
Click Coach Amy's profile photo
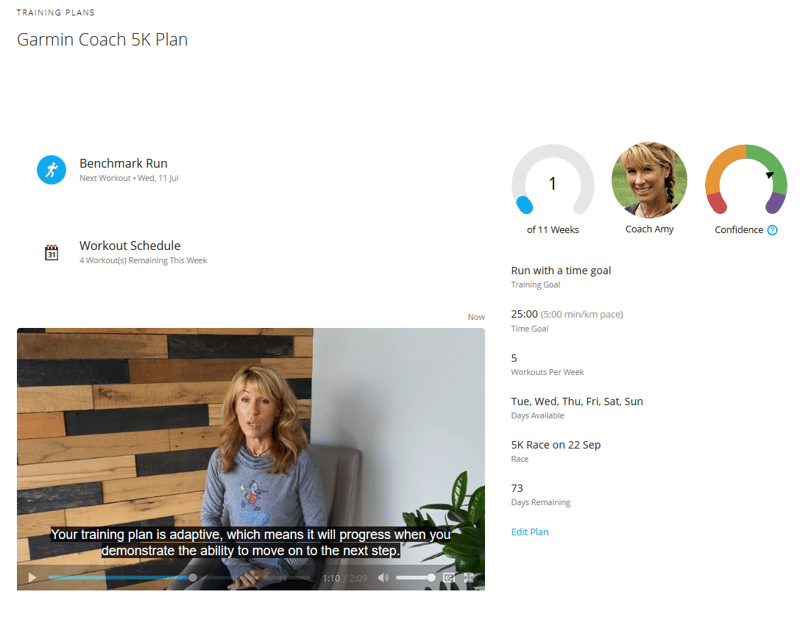pos(649,180)
